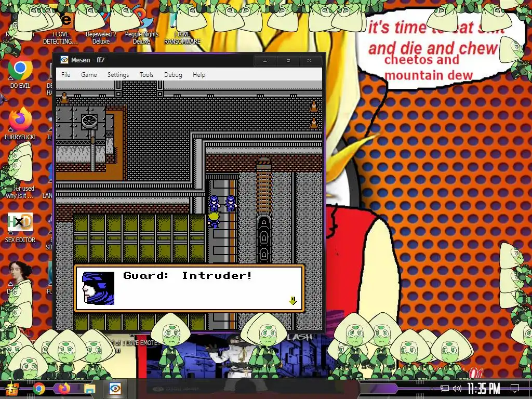This screenshot has height=399, width=532.
Task: Click the 11:35 PM taskbar clock
Action: pos(484,389)
